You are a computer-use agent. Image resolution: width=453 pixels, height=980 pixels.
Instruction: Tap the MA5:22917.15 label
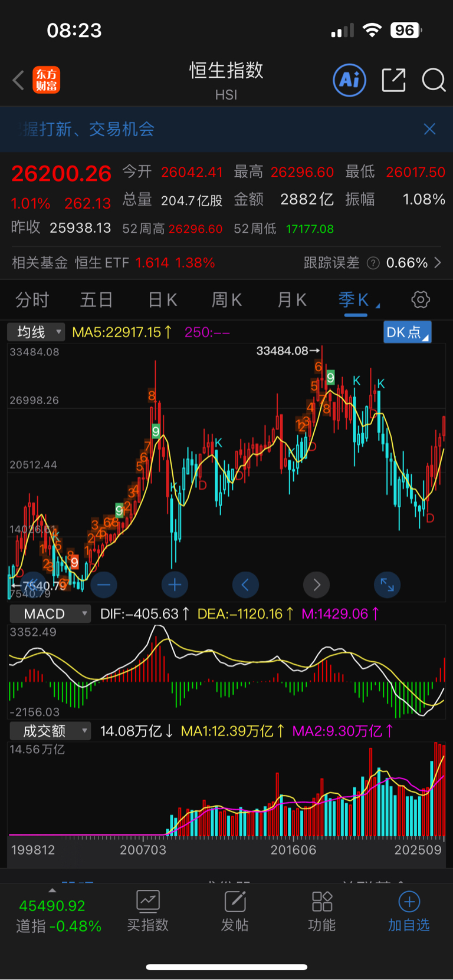pos(122,332)
